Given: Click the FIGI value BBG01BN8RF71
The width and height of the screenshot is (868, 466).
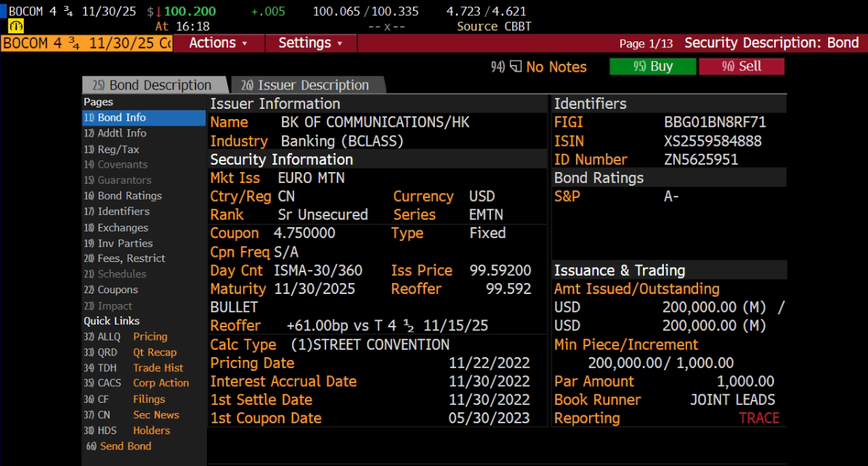Looking at the screenshot, I should [x=715, y=123].
